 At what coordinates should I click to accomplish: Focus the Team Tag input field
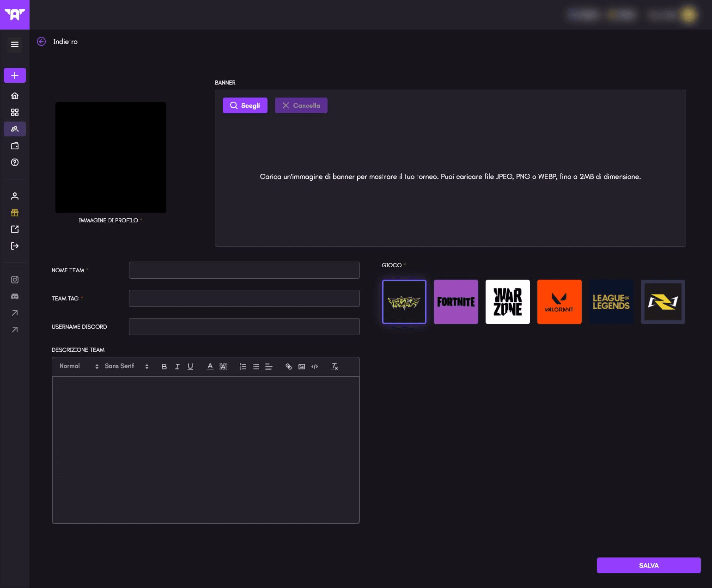(244, 299)
